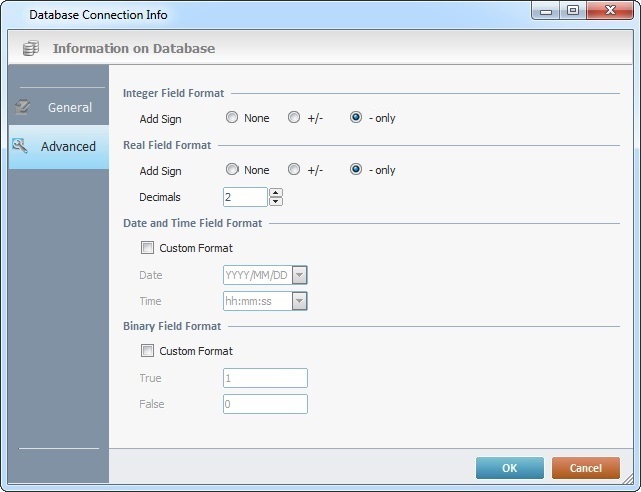Click the Decimals label

pos(160,197)
